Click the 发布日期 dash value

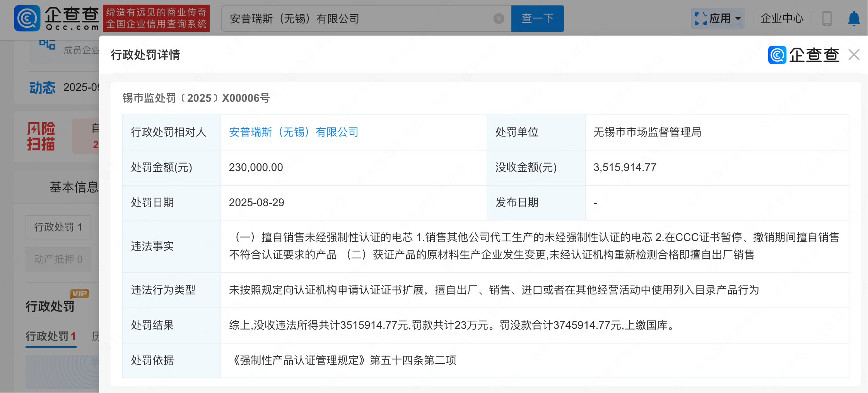point(595,203)
